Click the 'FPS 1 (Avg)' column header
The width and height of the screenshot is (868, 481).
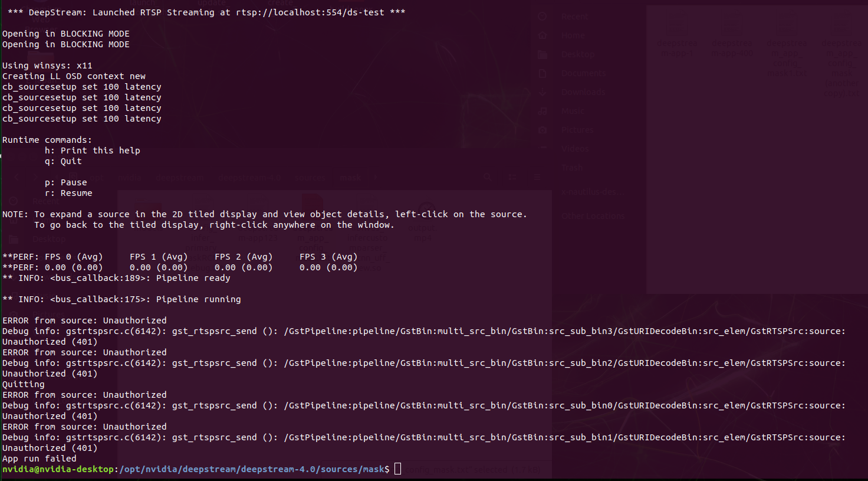coord(159,257)
